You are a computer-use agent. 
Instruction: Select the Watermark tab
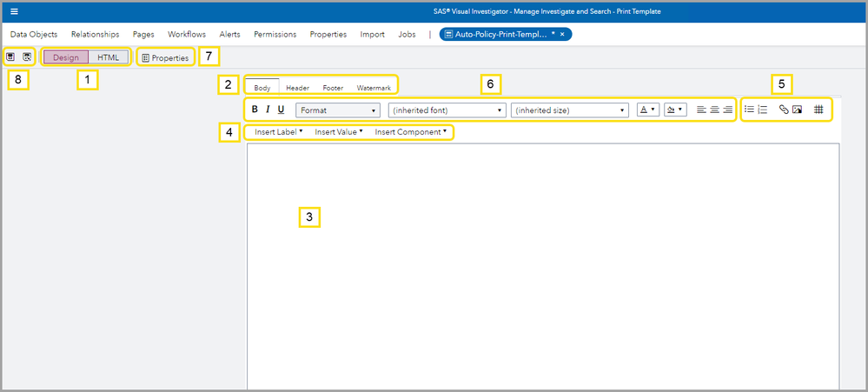374,88
